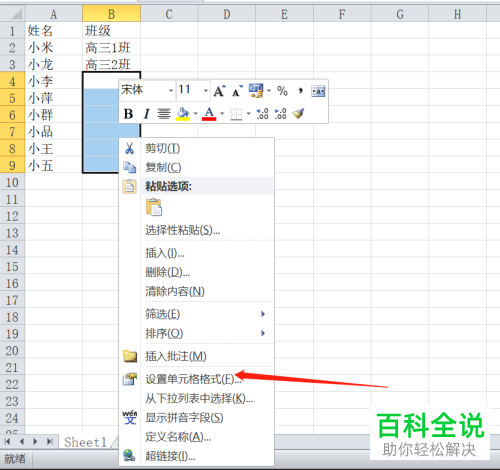
Task: Choose 插入批注(M) menu item
Action: coord(197,357)
